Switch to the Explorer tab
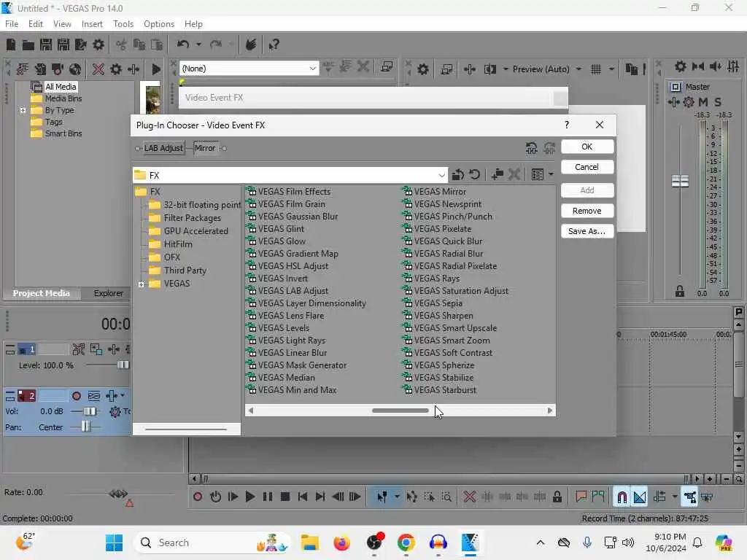The height and width of the screenshot is (560, 747). (108, 293)
